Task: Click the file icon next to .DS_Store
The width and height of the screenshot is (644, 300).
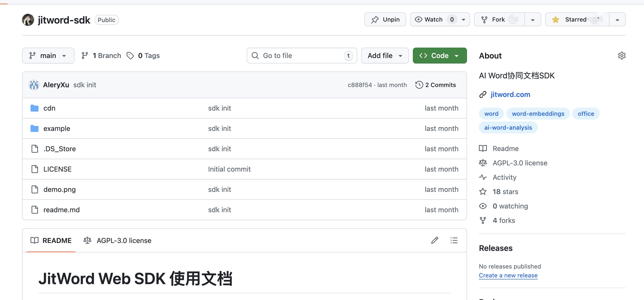Action: tap(35, 149)
